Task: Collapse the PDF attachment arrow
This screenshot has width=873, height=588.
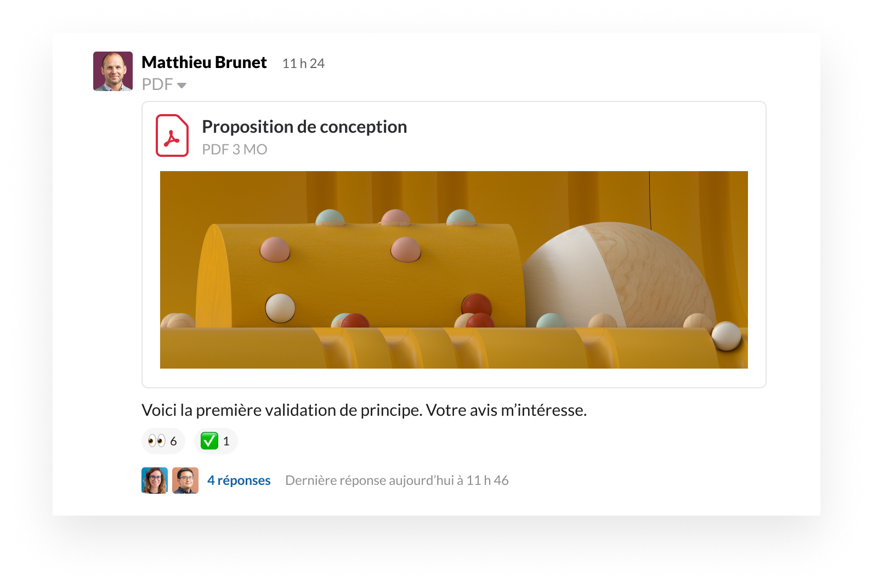Action: (182, 85)
